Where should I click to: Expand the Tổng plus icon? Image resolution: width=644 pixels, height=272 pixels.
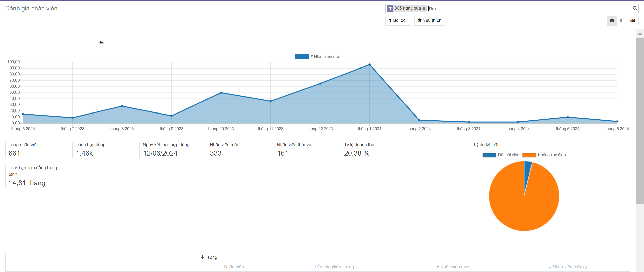203,257
